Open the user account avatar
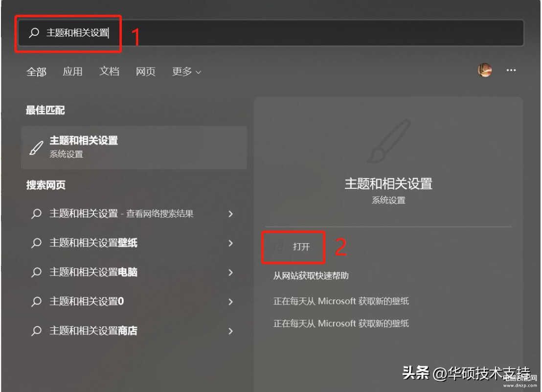 click(485, 70)
